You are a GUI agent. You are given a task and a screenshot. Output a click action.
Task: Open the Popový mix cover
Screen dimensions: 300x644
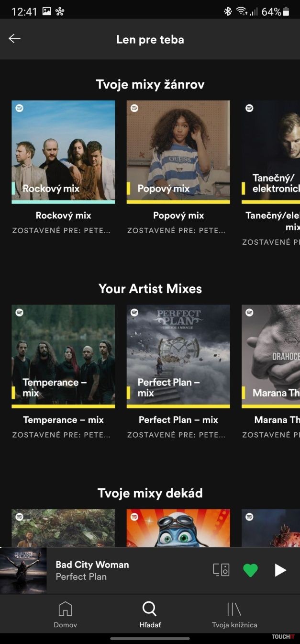(178, 152)
